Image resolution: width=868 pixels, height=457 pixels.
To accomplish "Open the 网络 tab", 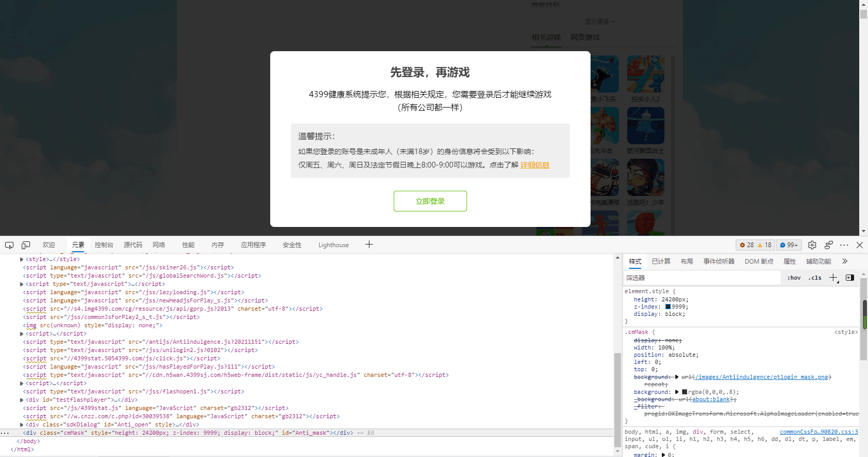I will click(159, 245).
